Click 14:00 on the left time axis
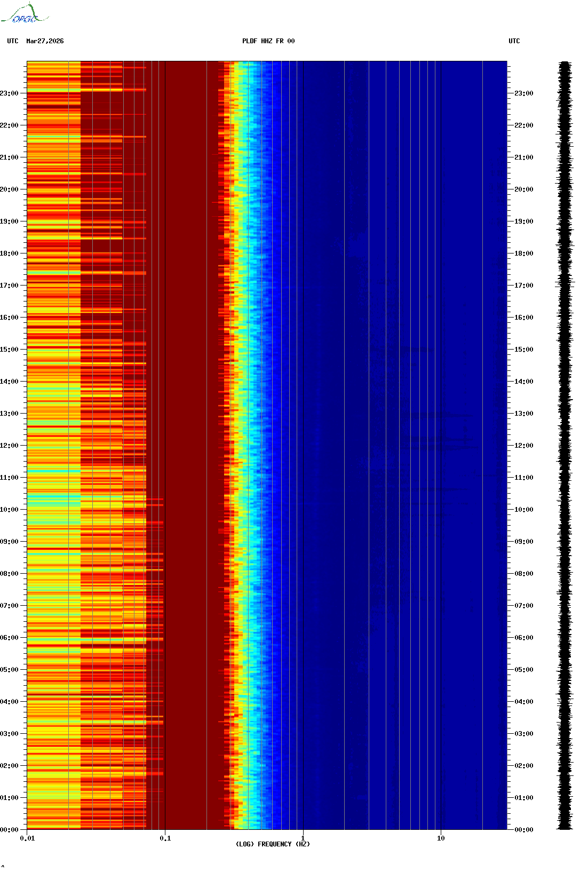 pos(9,382)
